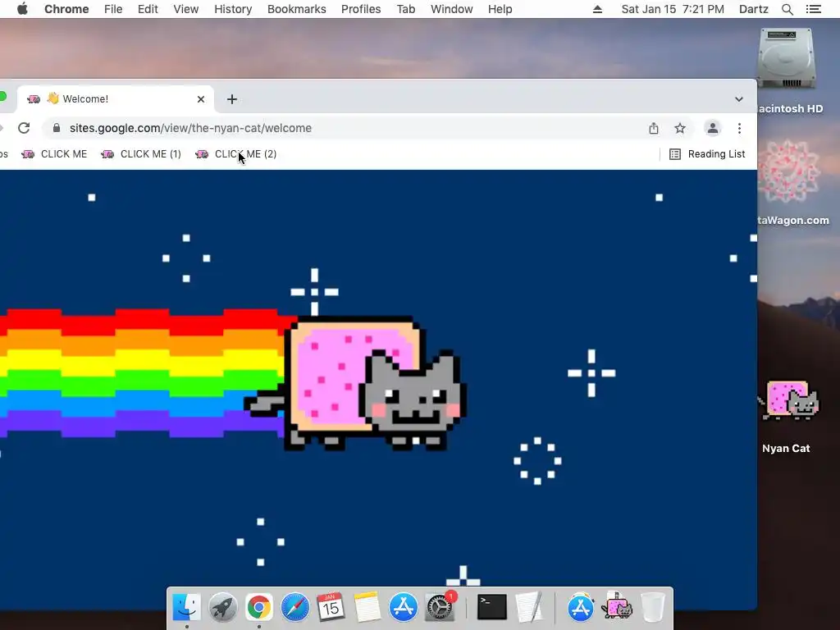This screenshot has width=840, height=630.
Task: Open the Control Center list icon
Action: pyautogui.click(x=814, y=9)
